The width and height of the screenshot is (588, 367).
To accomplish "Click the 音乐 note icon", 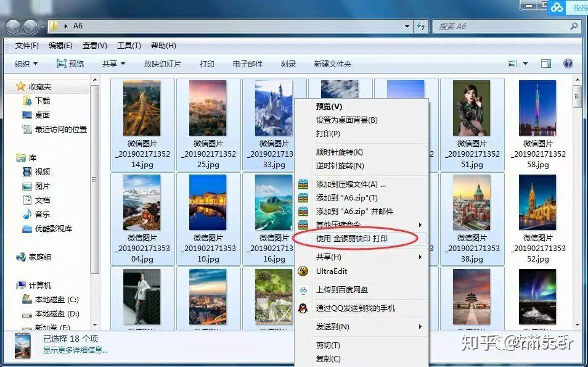I will pyautogui.click(x=27, y=214).
